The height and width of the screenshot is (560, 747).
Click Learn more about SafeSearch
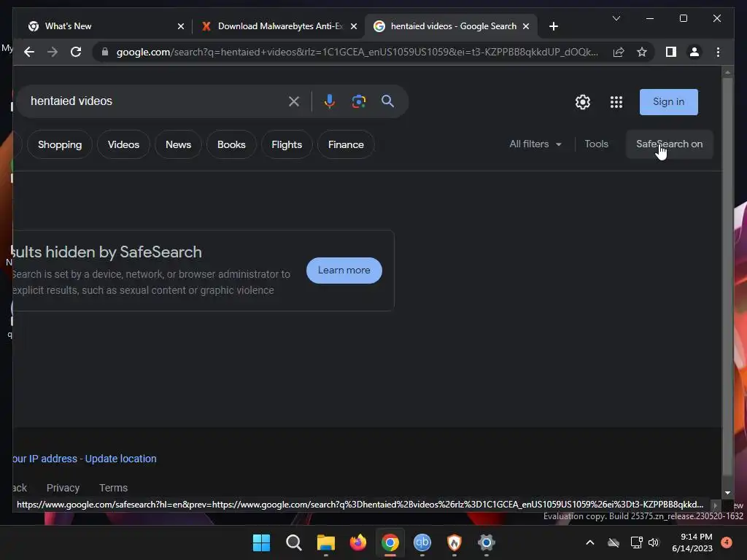tap(344, 271)
